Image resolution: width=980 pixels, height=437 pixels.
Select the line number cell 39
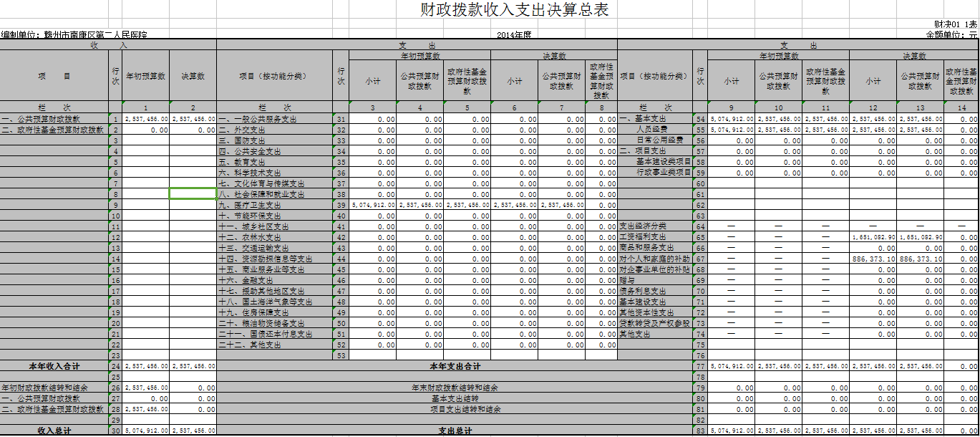point(341,206)
